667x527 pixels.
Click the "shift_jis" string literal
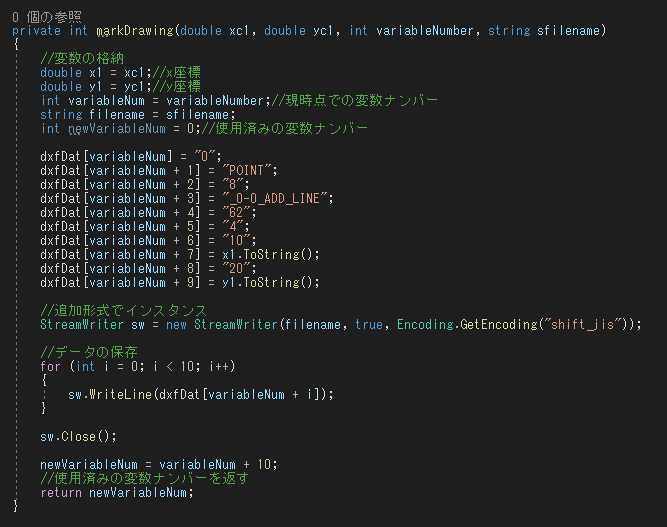(582, 325)
